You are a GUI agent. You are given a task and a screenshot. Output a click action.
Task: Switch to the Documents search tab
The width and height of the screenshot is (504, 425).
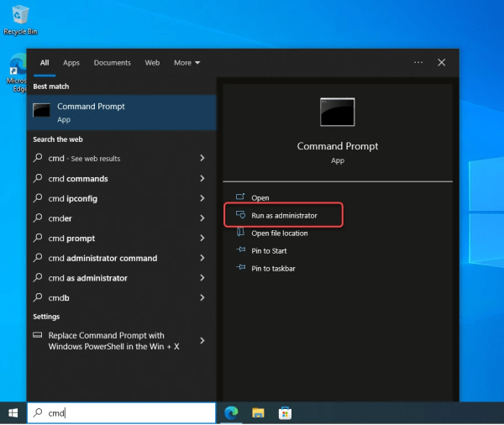click(x=112, y=62)
